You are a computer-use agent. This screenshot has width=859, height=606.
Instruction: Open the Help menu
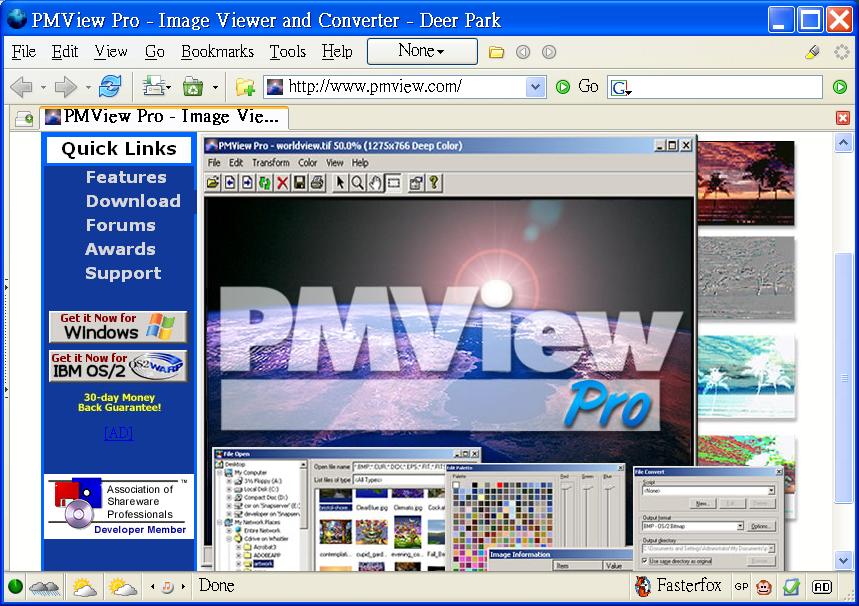(336, 52)
